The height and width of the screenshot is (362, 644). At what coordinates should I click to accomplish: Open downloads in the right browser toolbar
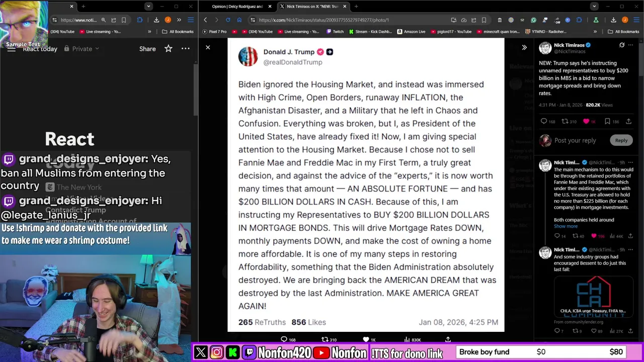tap(613, 20)
